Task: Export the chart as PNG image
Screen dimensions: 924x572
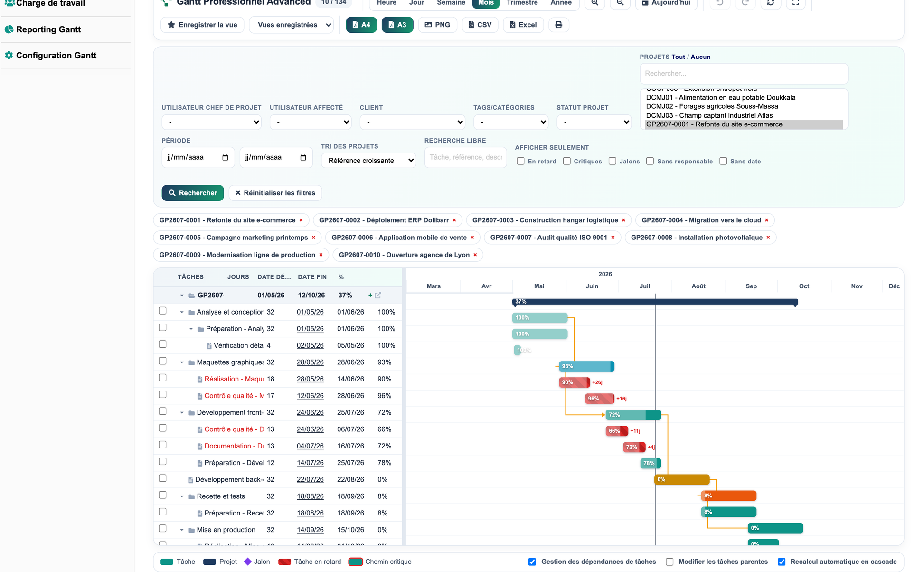Action: 437,25
